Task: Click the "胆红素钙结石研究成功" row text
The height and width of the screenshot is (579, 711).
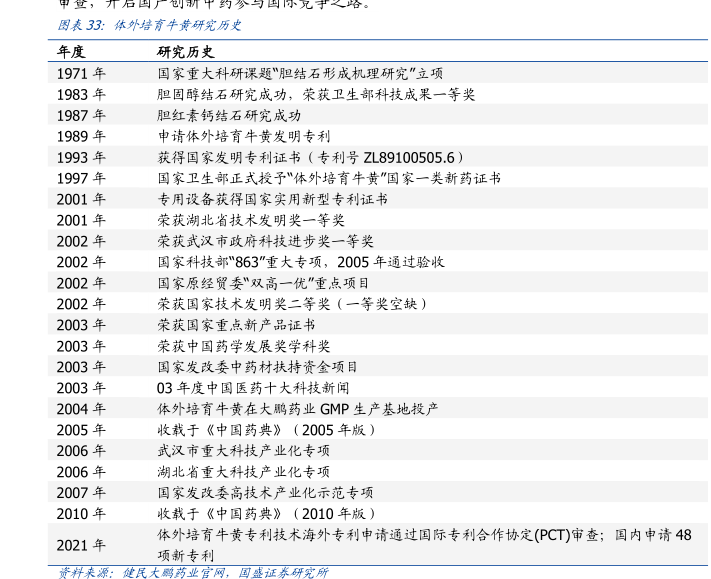Action: pos(229,115)
